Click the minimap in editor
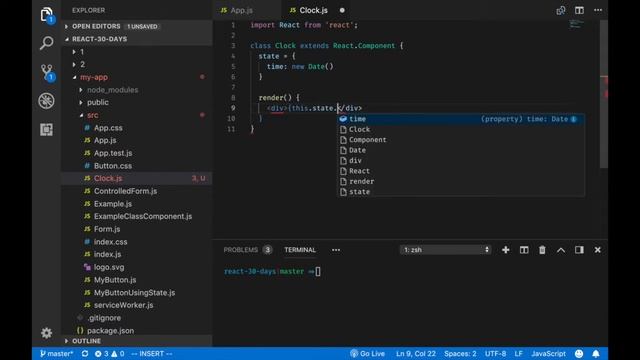 [x=576, y=24]
